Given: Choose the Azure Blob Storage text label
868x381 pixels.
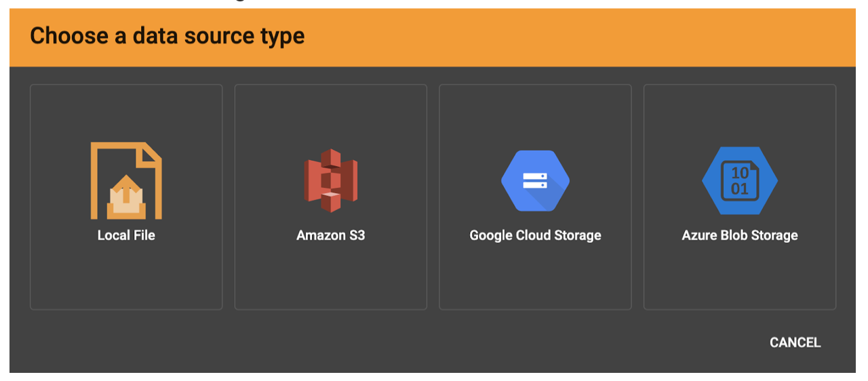Looking at the screenshot, I should pyautogui.click(x=739, y=236).
